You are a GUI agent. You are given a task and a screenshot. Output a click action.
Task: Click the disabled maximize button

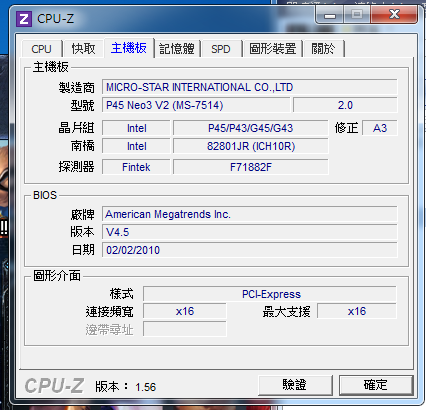pyautogui.click(x=357, y=15)
